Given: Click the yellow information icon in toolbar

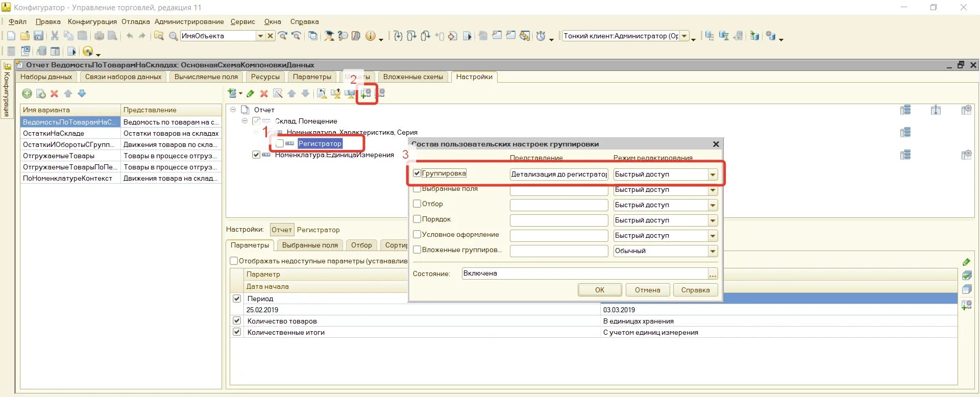Looking at the screenshot, I should click(x=370, y=36).
